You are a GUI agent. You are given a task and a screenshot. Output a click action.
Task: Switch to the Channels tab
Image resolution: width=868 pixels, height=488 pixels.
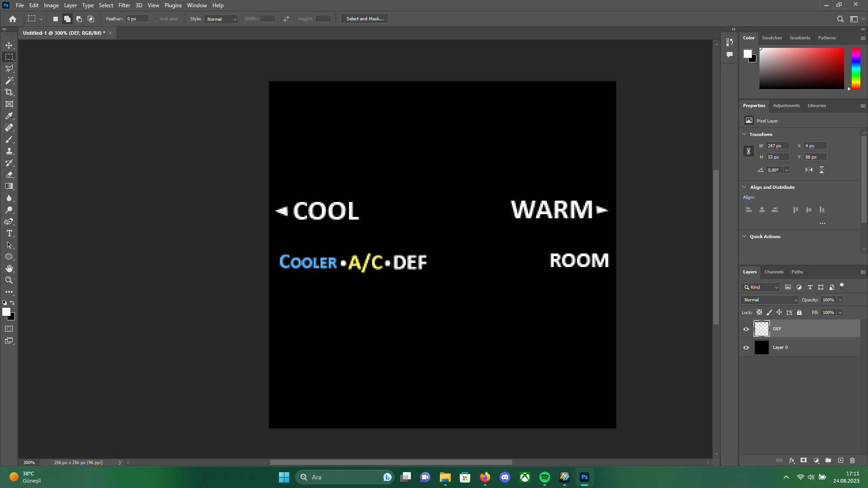[x=774, y=272]
